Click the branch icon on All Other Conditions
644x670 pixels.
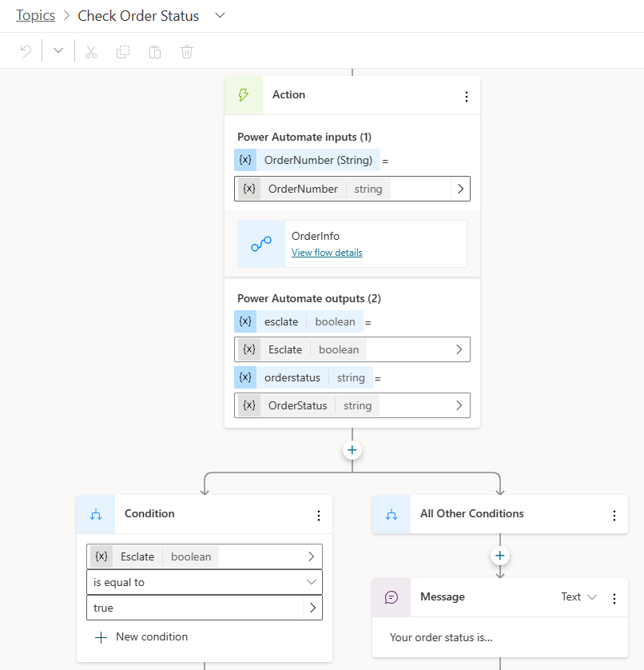tap(392, 515)
